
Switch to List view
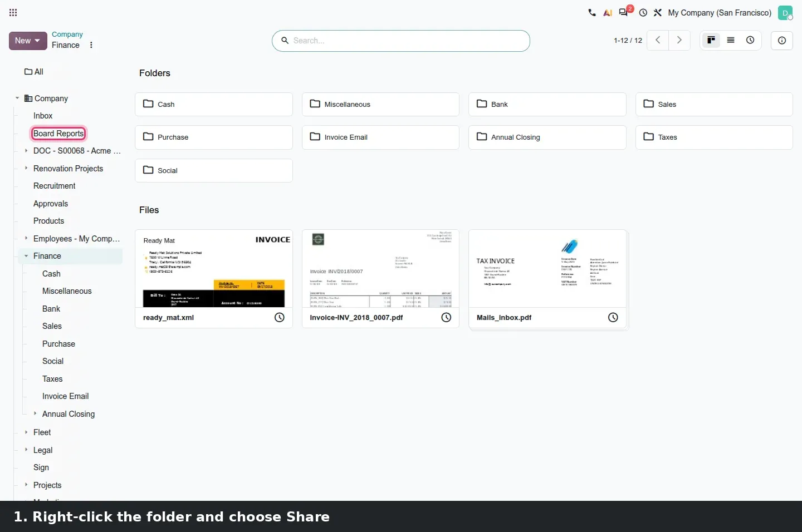[731, 40]
